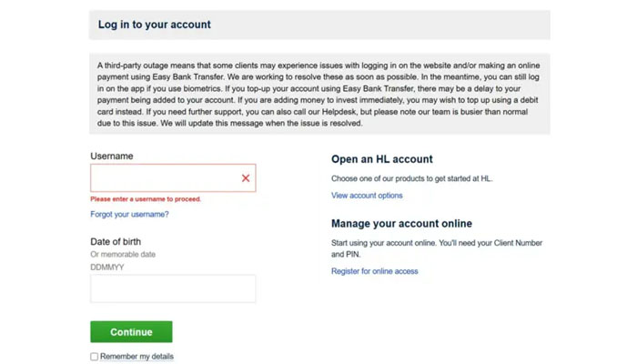
Task: Focus the Date of birth input box
Action: click(173, 289)
